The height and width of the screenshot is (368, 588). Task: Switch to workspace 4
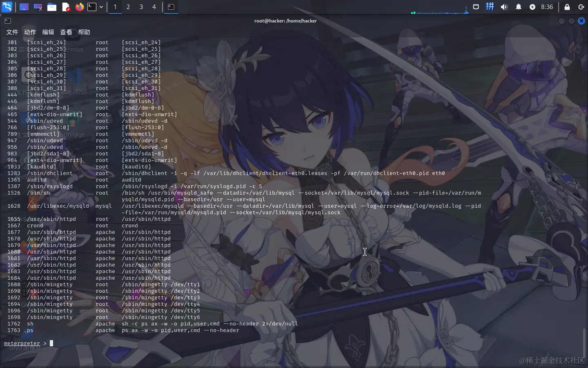(x=154, y=7)
